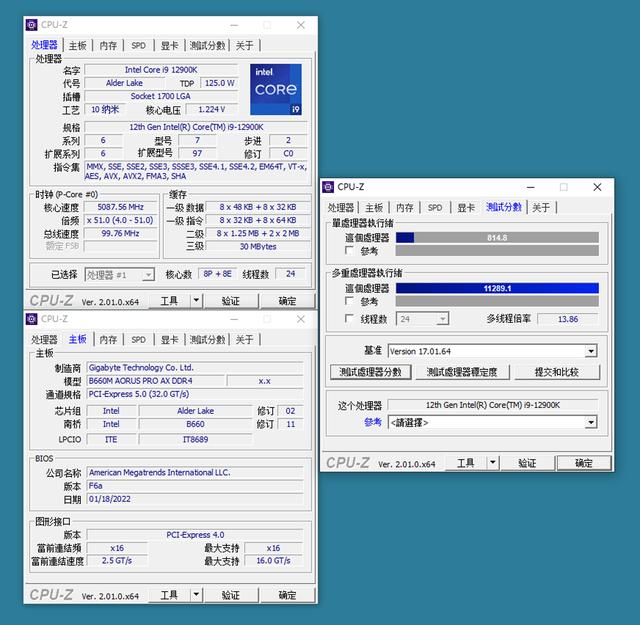
Task: Click empty multi thread reference bar
Action: [497, 301]
